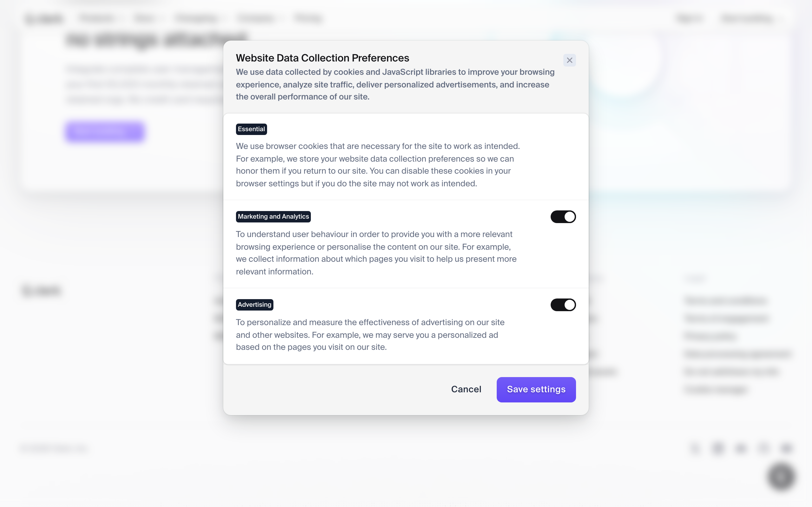Click the blurred site logo in header

coord(44,19)
